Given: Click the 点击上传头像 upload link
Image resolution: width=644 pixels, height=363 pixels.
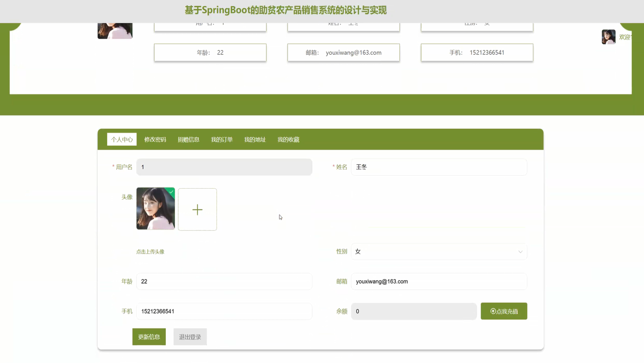Looking at the screenshot, I should pyautogui.click(x=150, y=252).
